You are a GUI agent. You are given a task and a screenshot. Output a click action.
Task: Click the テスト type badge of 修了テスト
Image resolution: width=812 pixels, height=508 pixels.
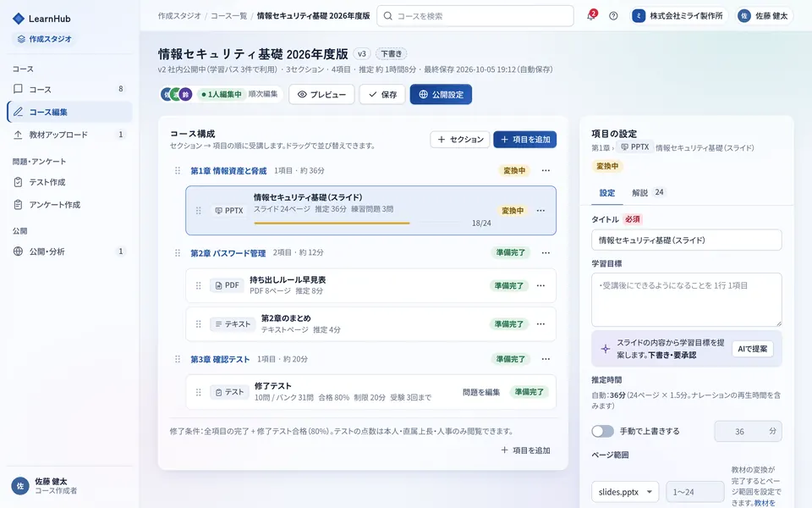coord(229,392)
